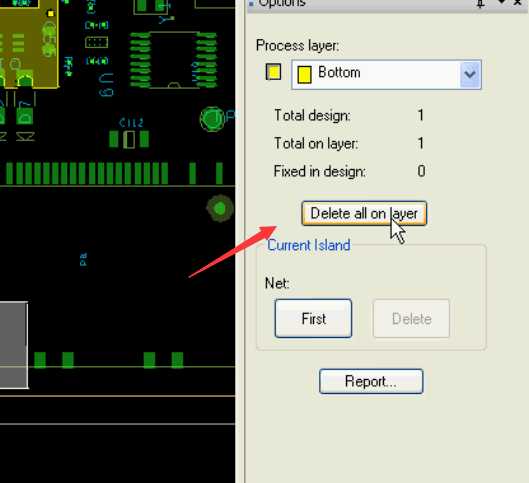Image resolution: width=529 pixels, height=483 pixels.
Task: Click the First island button
Action: point(313,318)
